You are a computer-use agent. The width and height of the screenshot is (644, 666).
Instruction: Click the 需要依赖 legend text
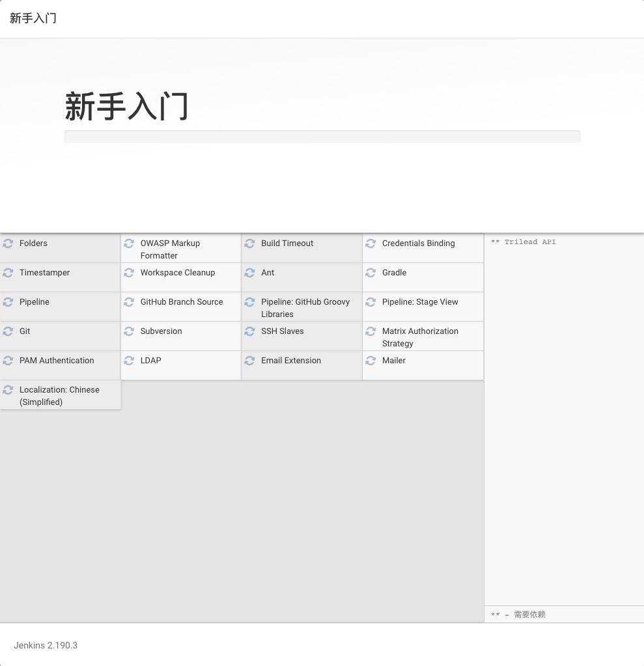pos(529,615)
